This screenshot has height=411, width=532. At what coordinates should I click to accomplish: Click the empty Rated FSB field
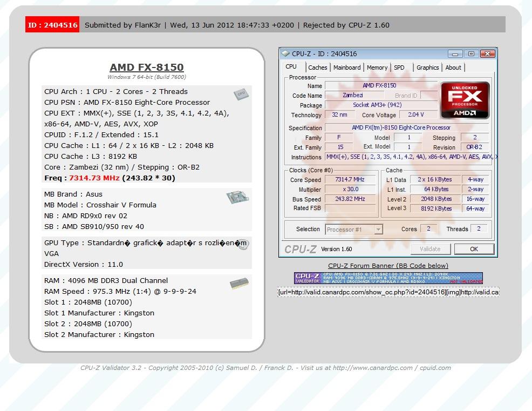point(350,208)
